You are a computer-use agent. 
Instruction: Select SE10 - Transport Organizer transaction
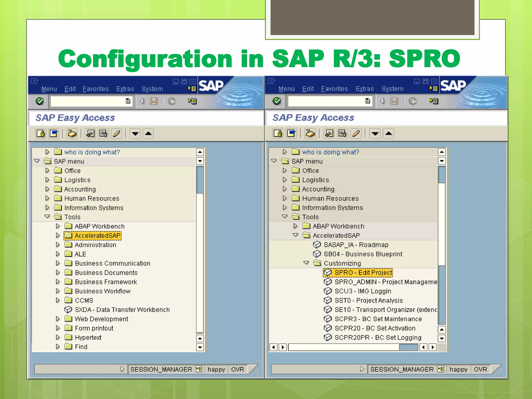(381, 310)
